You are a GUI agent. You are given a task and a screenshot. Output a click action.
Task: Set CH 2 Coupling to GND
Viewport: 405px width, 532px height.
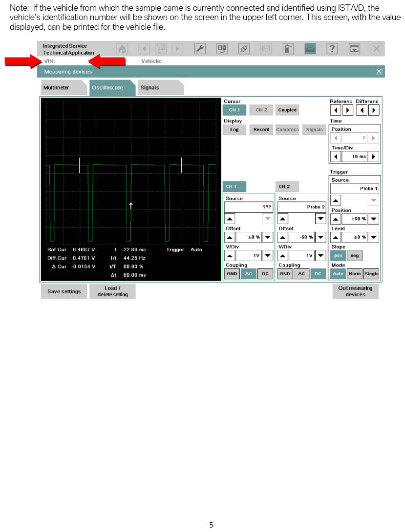tap(285, 274)
